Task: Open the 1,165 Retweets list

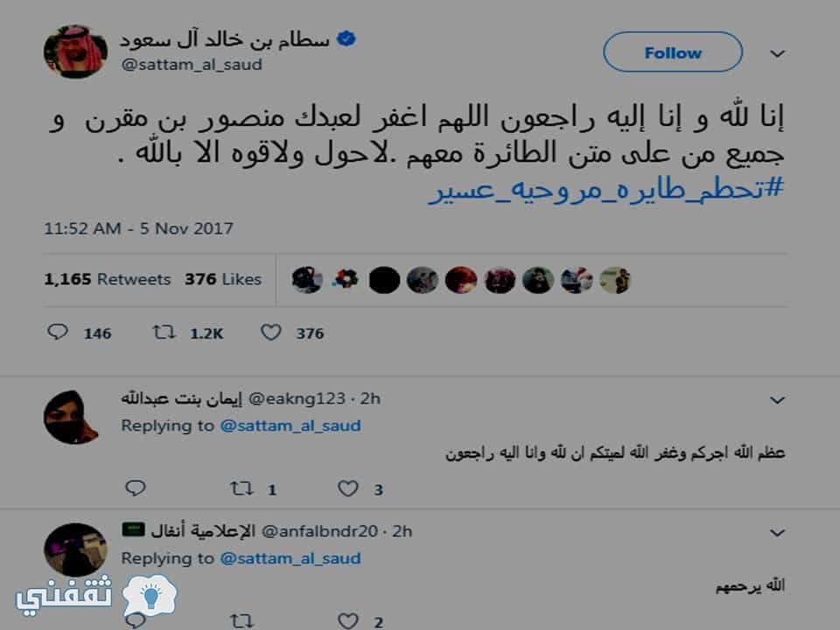Action: tap(107, 279)
